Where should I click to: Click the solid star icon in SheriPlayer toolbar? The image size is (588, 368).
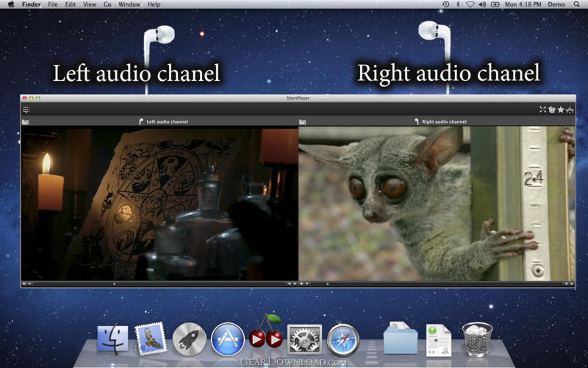561,110
